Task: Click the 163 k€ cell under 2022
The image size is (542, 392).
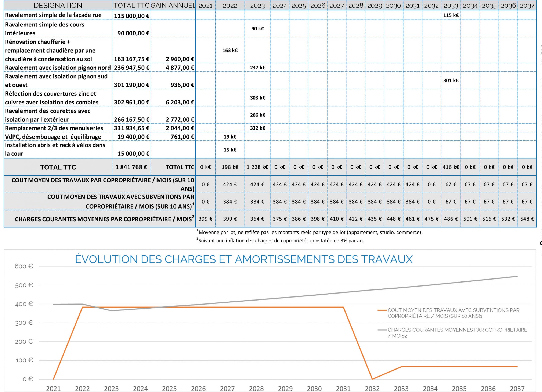Action: click(x=230, y=50)
